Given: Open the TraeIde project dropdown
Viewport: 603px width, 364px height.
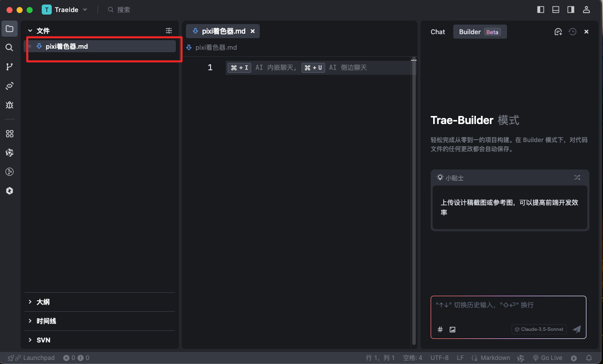Looking at the screenshot, I should (x=65, y=10).
